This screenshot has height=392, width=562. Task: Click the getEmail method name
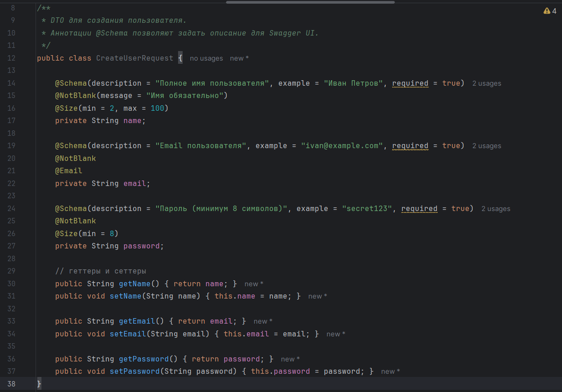137,321
